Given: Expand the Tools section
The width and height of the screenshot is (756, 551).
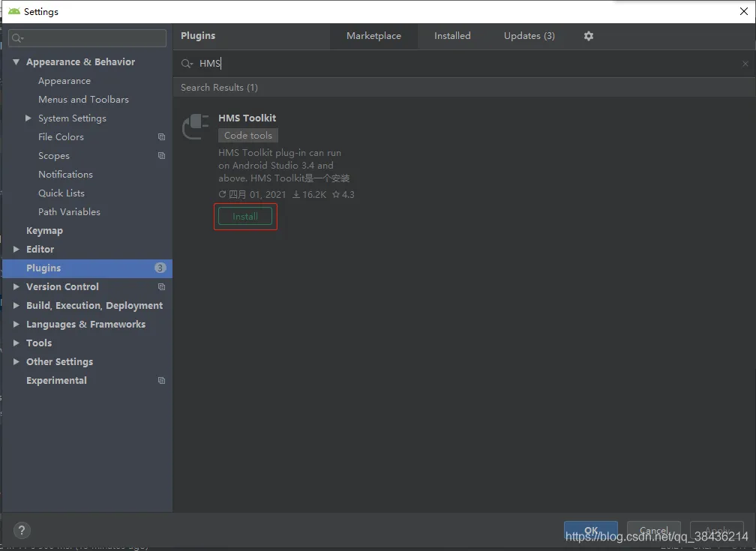Looking at the screenshot, I should [16, 343].
